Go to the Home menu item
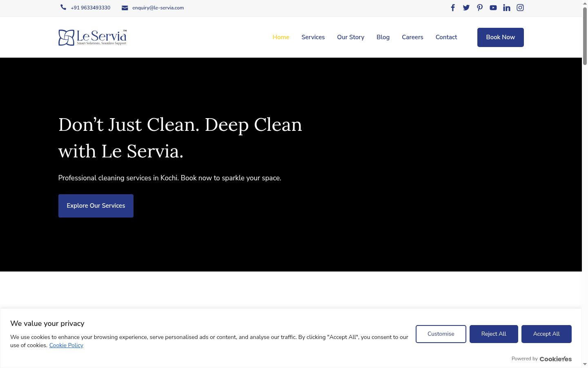588x368 pixels. point(281,37)
